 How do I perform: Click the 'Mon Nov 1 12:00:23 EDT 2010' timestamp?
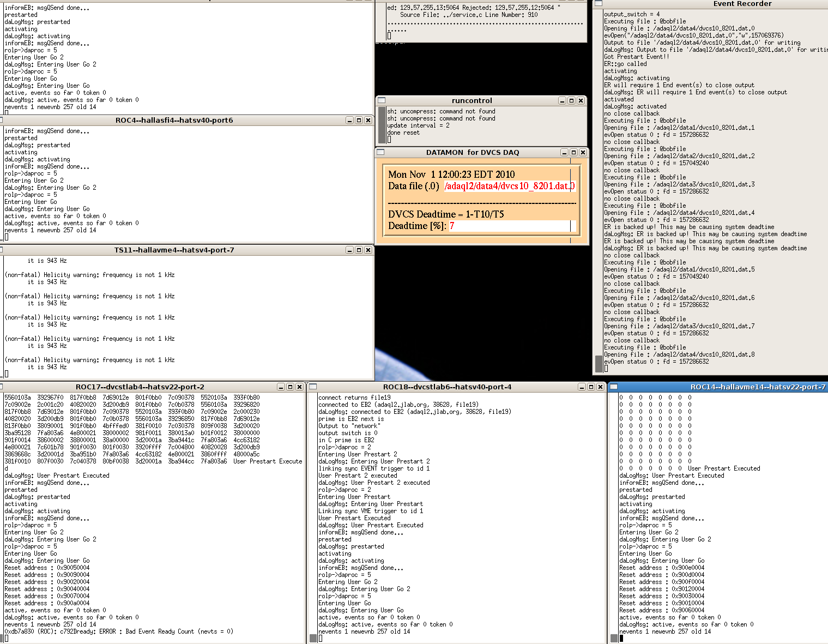[451, 174]
